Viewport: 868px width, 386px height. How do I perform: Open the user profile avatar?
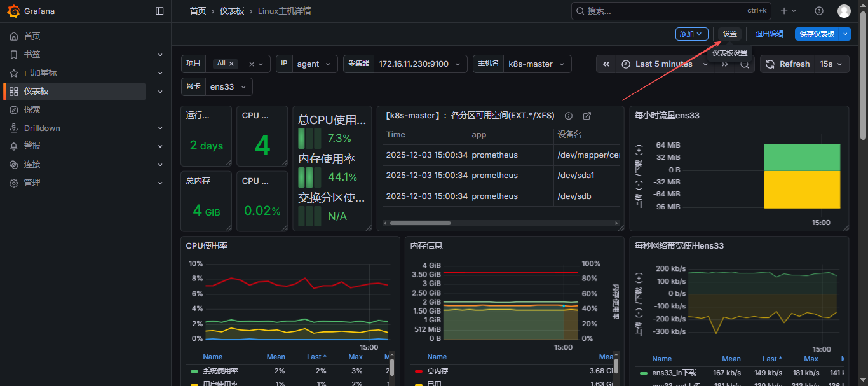(844, 11)
